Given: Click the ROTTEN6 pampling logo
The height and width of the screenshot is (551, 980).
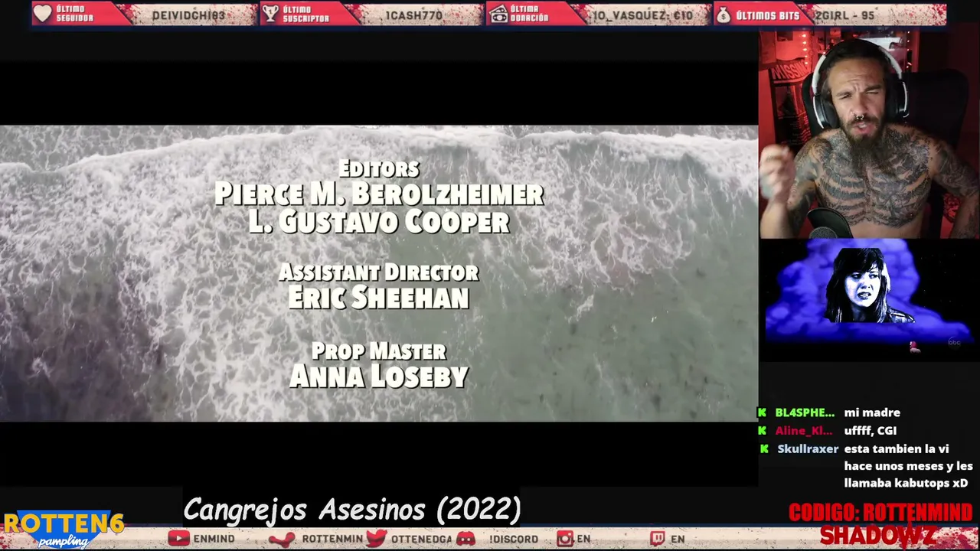Looking at the screenshot, I should click(64, 530).
